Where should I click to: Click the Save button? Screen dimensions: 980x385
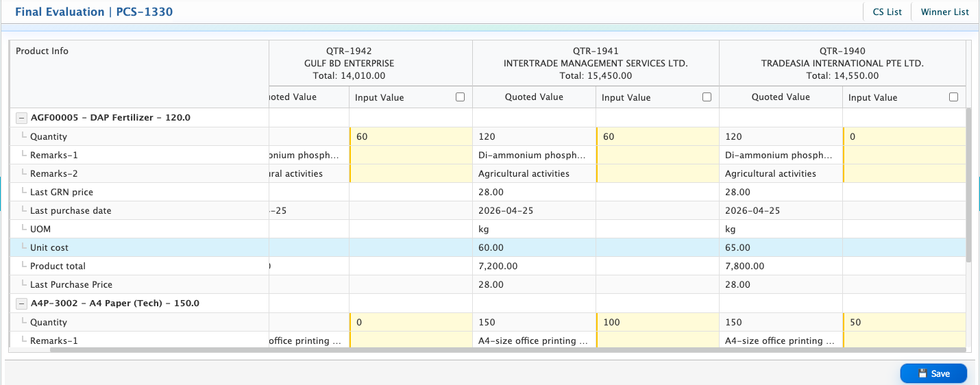933,373
